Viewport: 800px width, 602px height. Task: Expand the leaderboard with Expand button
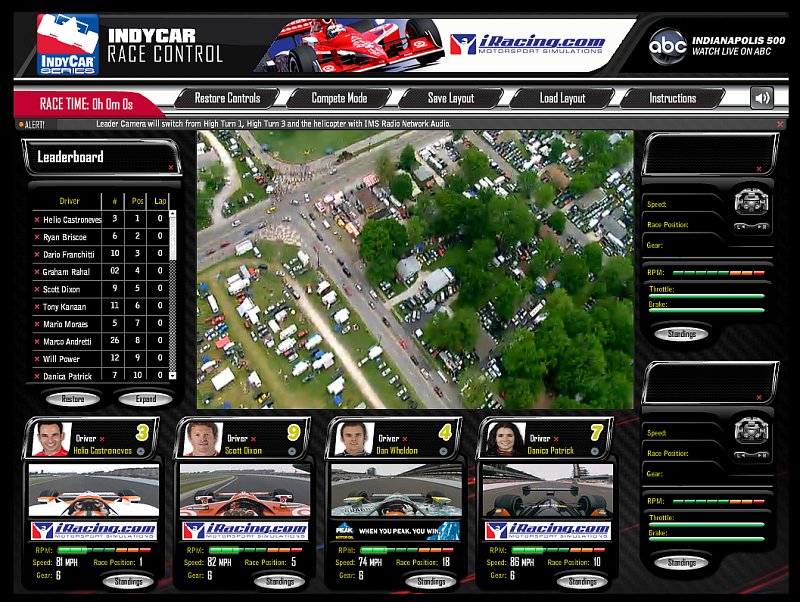click(x=145, y=399)
